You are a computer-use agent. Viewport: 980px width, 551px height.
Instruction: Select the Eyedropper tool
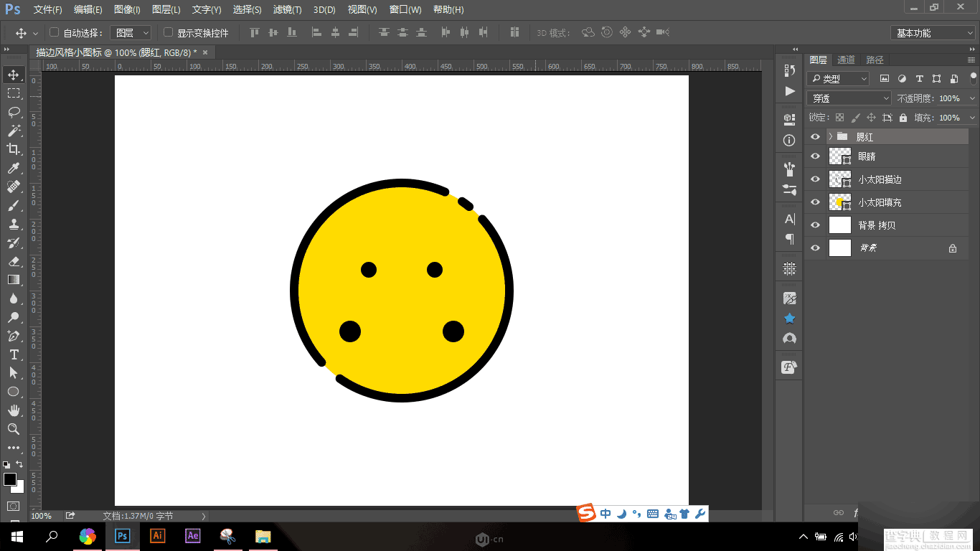[x=14, y=168]
